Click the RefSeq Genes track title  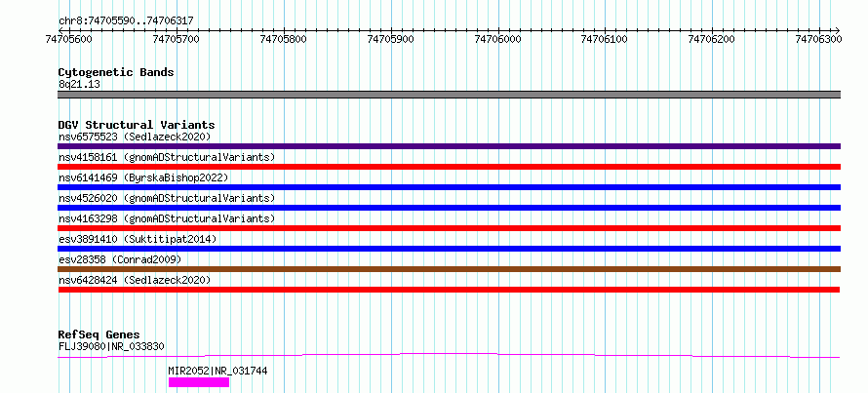pyautogui.click(x=99, y=334)
